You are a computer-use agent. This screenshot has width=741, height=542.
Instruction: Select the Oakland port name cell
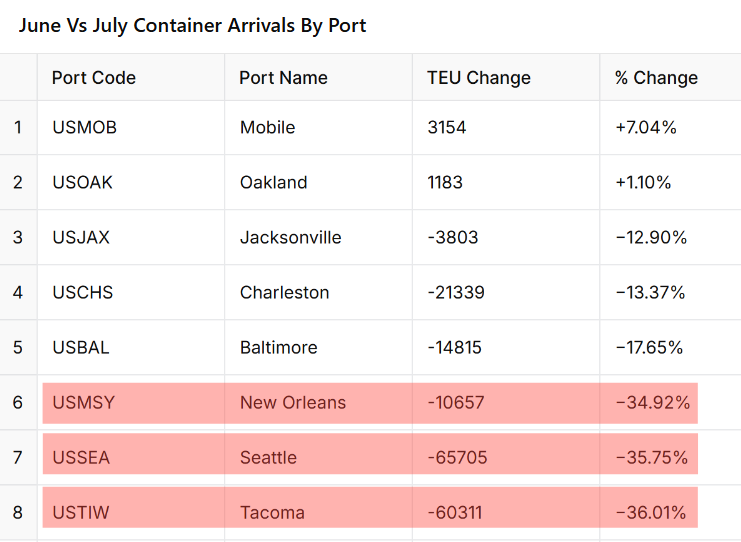point(274,183)
